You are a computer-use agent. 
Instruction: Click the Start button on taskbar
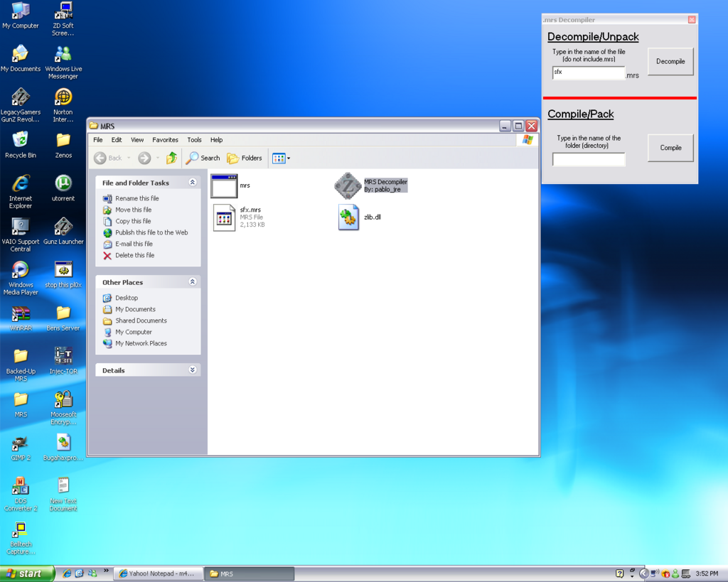[x=26, y=573]
